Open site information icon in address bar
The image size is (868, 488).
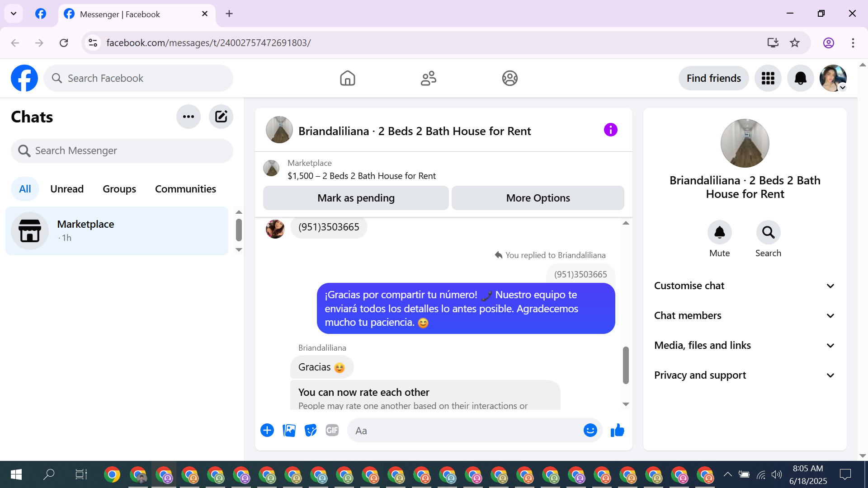(x=93, y=42)
